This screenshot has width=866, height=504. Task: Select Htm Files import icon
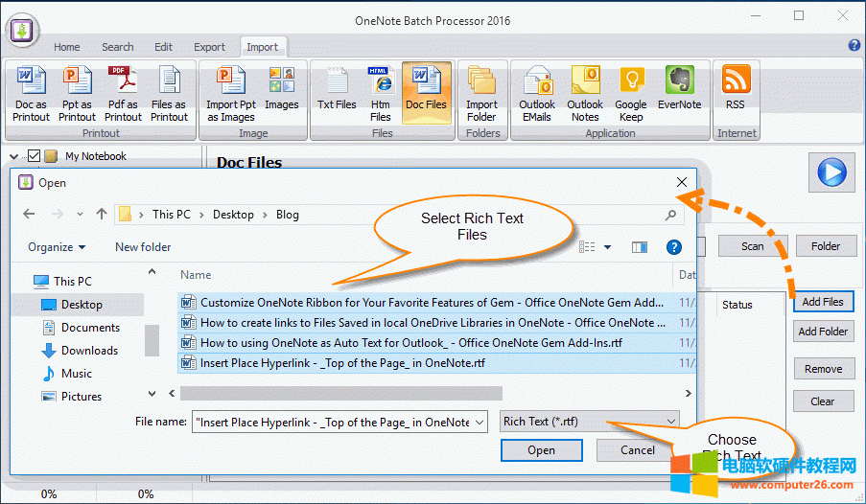click(x=381, y=93)
